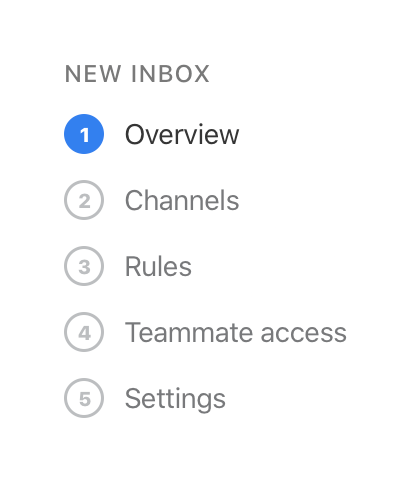Click the number 4 circle badge
The image size is (411, 482).
(x=84, y=332)
